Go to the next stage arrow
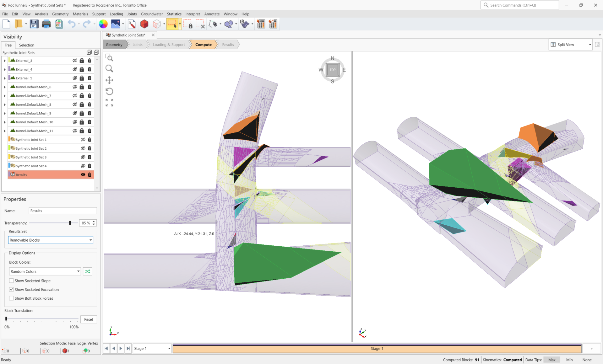 point(121,349)
